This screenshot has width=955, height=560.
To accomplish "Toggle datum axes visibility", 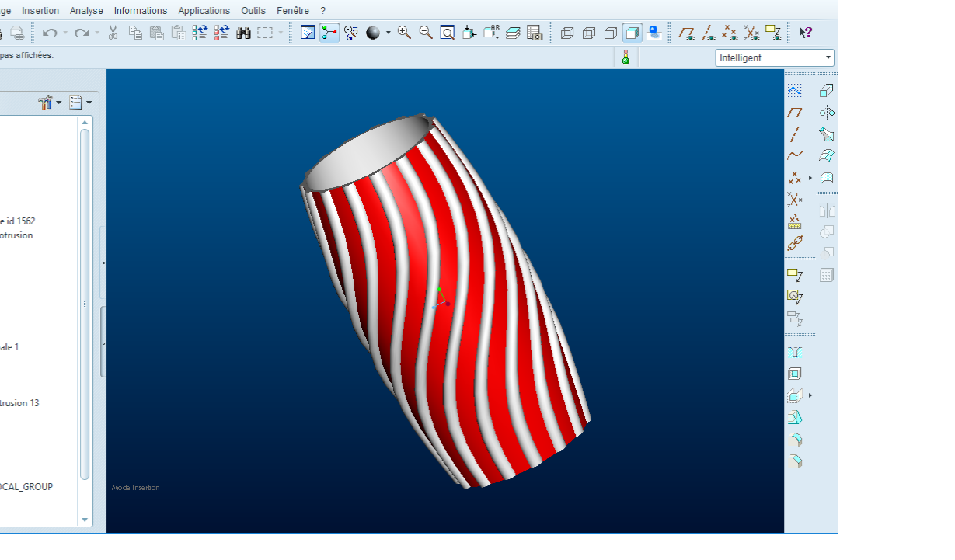I will 708,33.
